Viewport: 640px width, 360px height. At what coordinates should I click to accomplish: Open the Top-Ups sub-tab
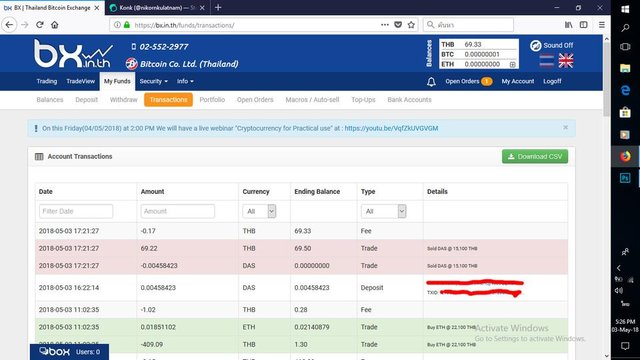[x=363, y=100]
